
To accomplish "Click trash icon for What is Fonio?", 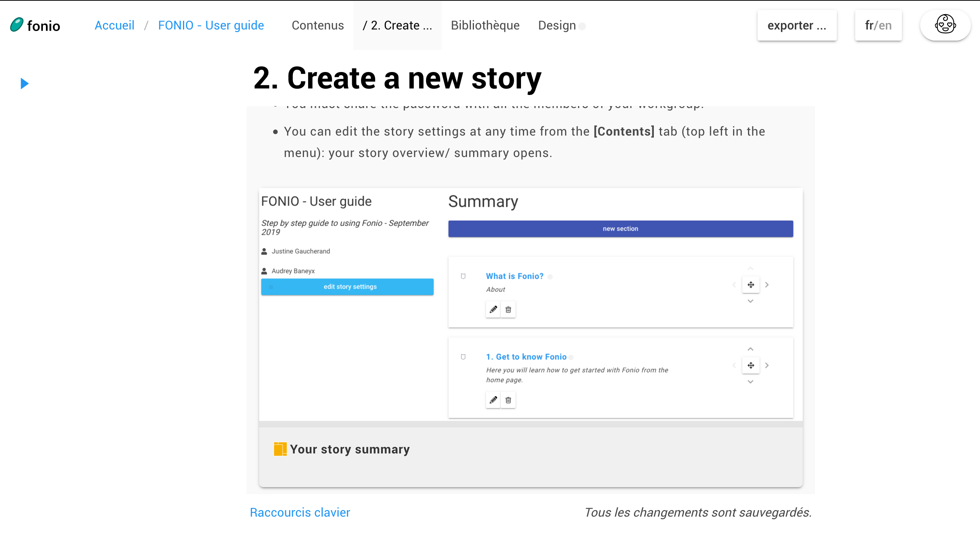I will tap(508, 309).
